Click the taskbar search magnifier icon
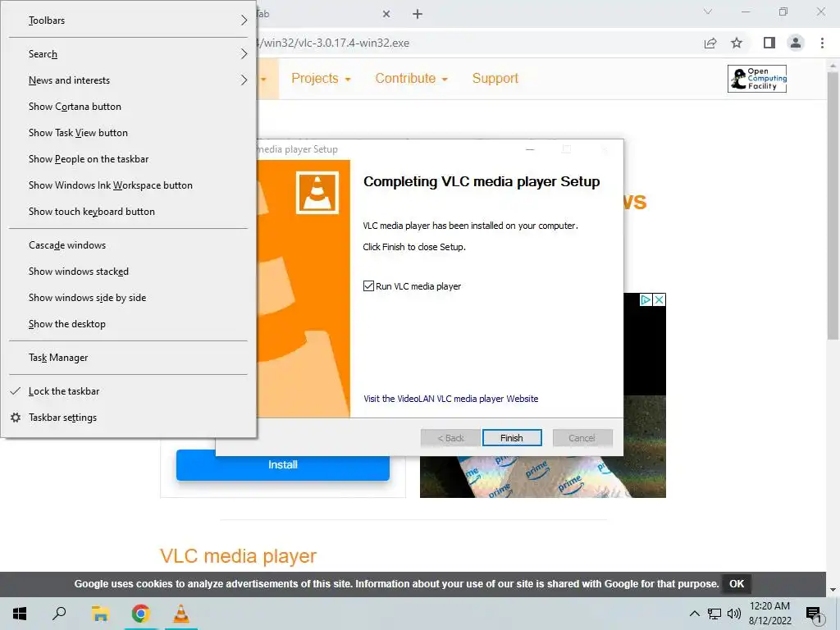840x630 pixels. [x=59, y=614]
